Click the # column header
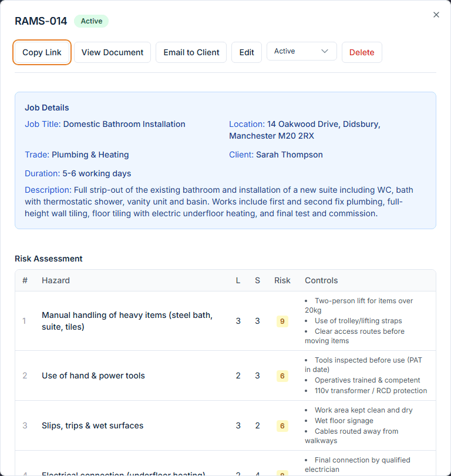 25,280
